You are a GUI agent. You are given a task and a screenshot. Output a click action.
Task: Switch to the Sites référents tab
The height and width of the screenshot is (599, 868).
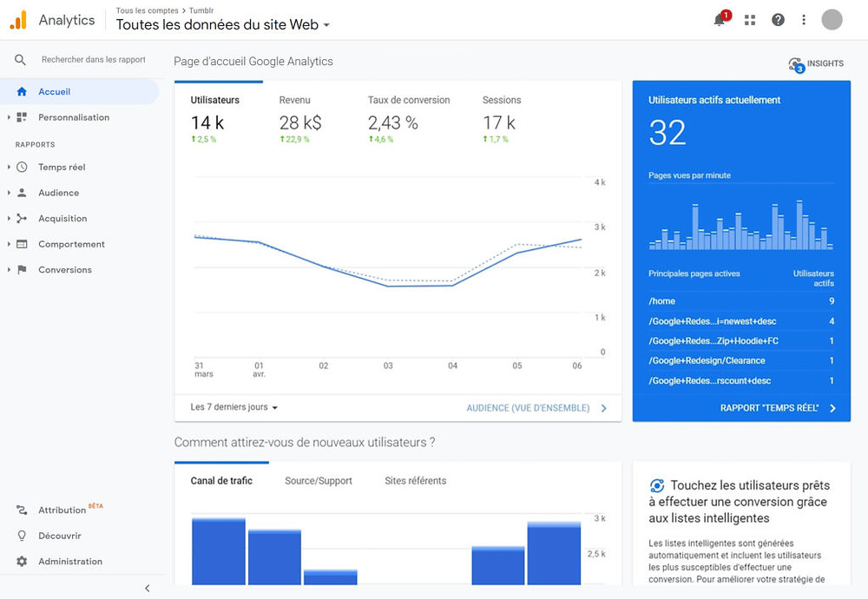[415, 481]
